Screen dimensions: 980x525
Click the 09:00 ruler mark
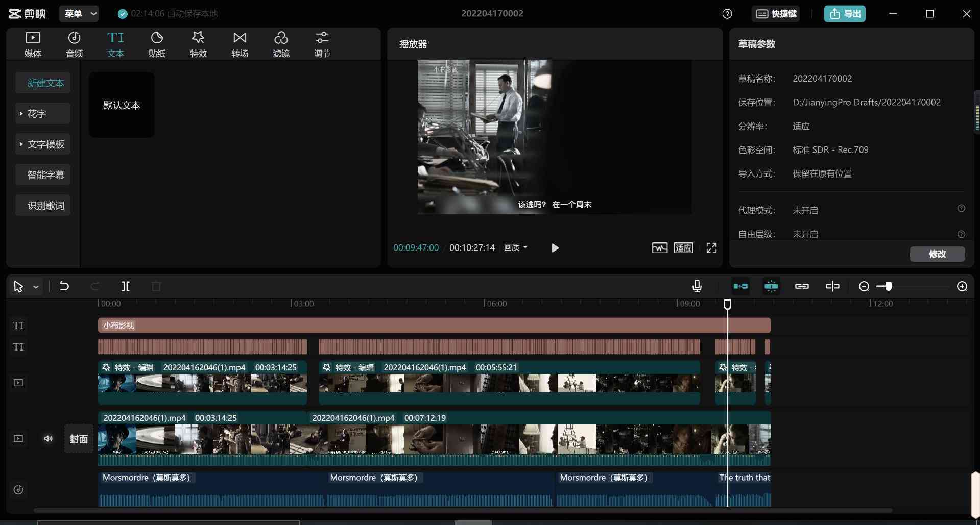coord(688,304)
